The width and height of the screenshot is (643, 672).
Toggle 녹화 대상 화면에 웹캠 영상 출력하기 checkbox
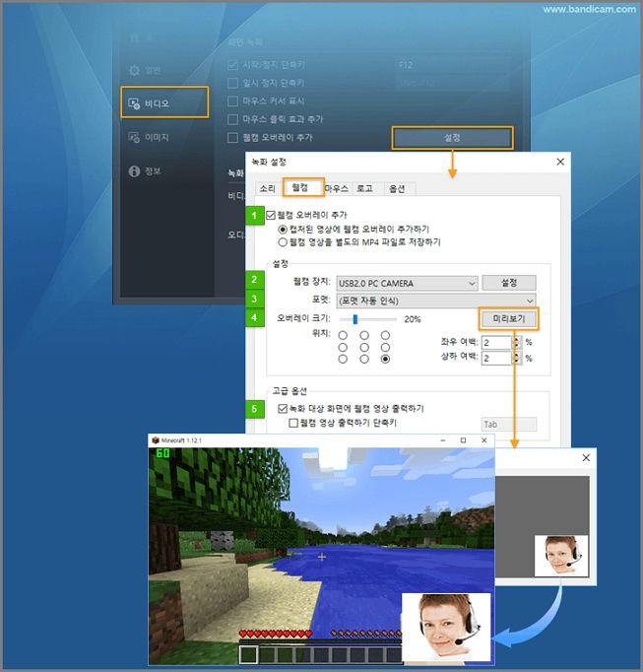pos(283,409)
